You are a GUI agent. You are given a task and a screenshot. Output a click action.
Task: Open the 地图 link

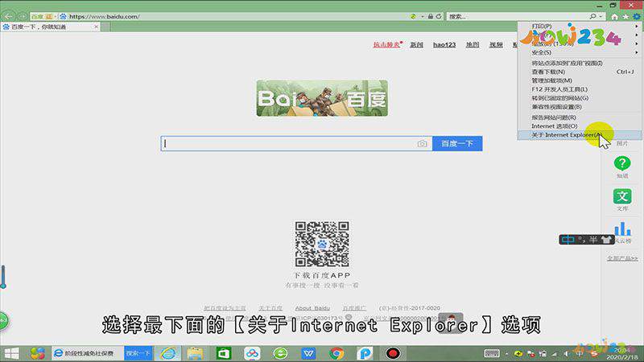click(473, 44)
